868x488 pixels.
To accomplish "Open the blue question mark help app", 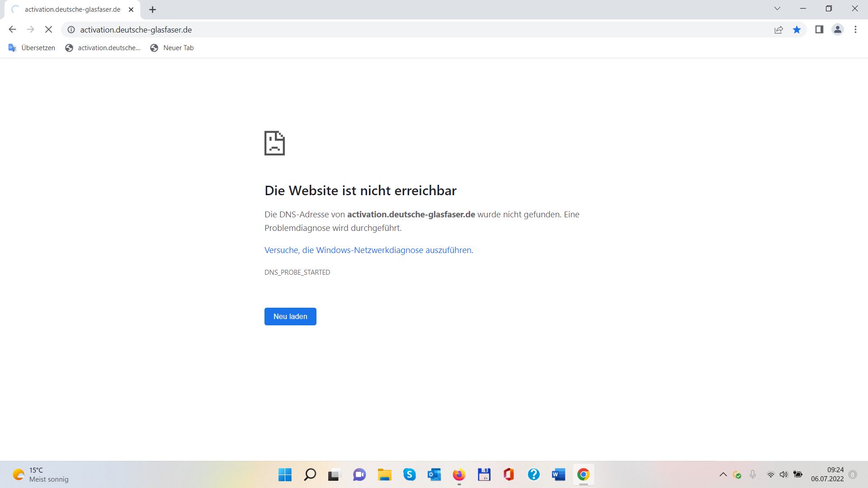I will [x=533, y=475].
